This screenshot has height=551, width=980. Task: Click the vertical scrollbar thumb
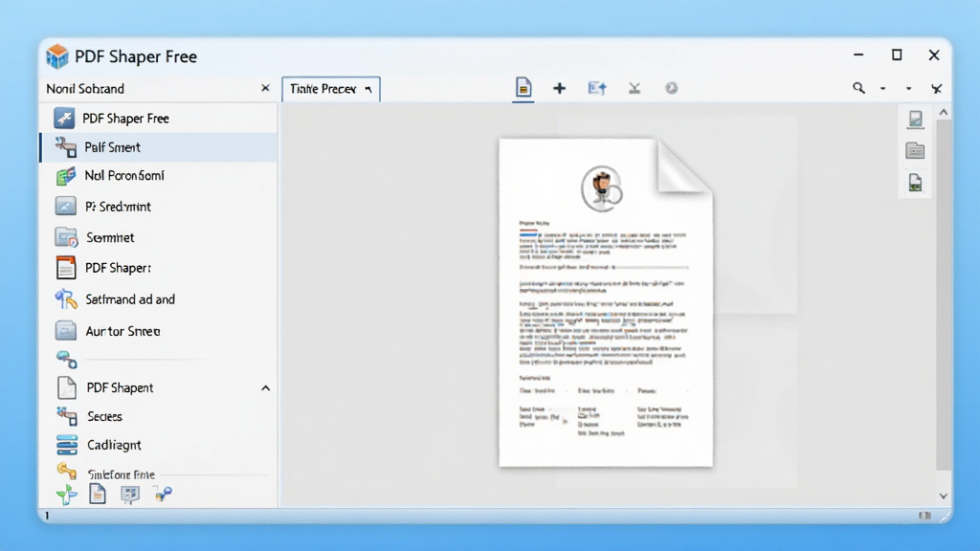(944, 295)
